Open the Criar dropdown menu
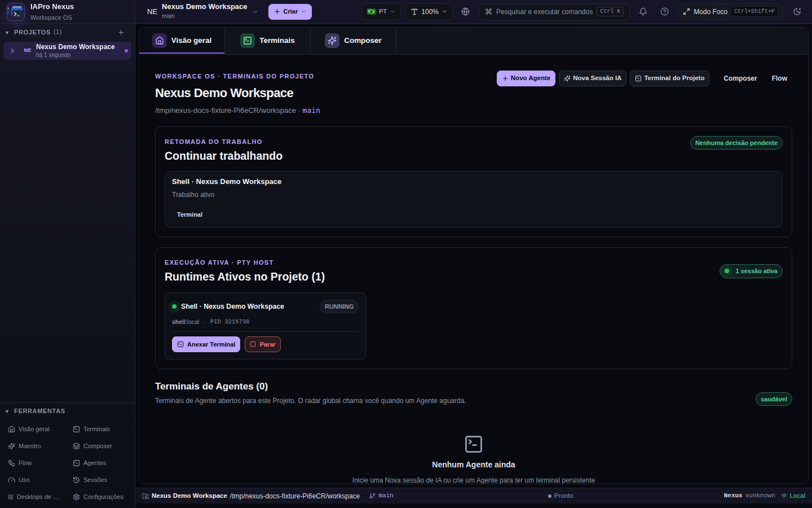This screenshot has width=812, height=508. [x=290, y=11]
